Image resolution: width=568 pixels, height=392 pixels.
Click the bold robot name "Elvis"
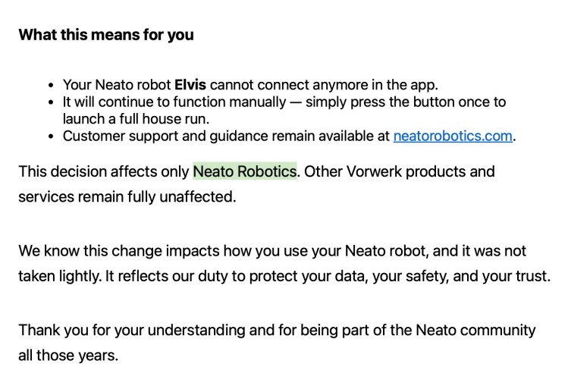[x=190, y=85]
